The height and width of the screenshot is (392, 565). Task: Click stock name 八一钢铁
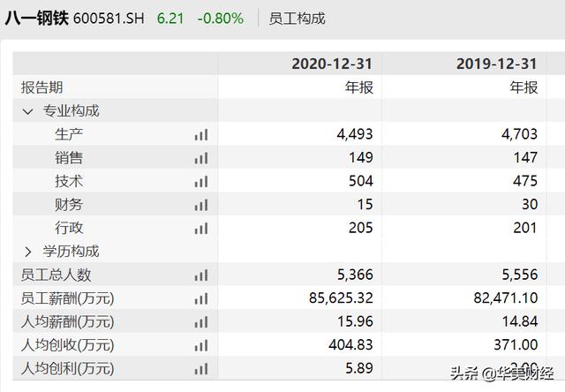[x=36, y=18]
